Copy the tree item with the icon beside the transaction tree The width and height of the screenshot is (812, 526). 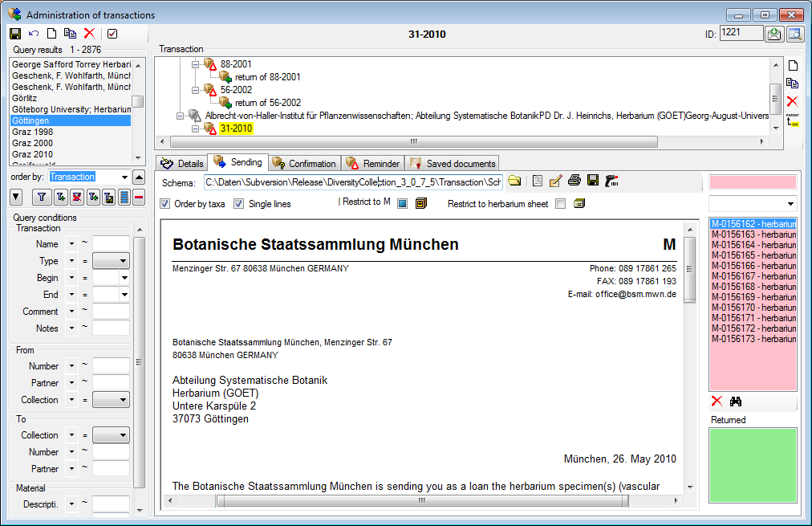792,83
